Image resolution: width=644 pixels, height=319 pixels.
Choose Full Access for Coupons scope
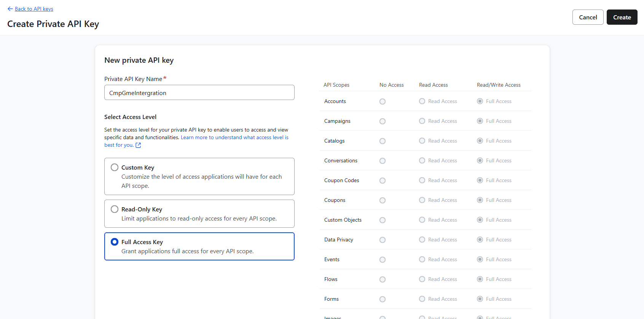click(480, 200)
